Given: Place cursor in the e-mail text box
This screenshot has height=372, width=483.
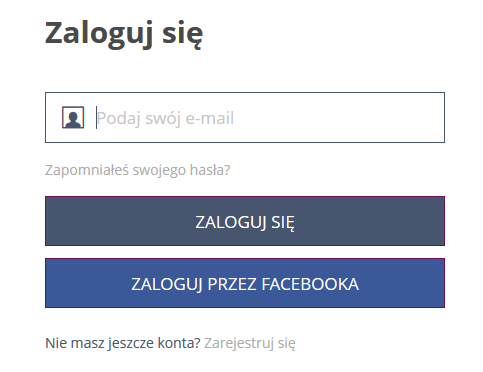Looking at the screenshot, I should point(245,118).
